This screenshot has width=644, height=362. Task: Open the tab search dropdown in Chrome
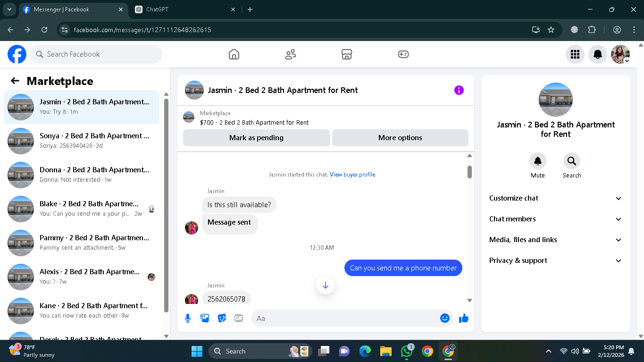(9, 9)
